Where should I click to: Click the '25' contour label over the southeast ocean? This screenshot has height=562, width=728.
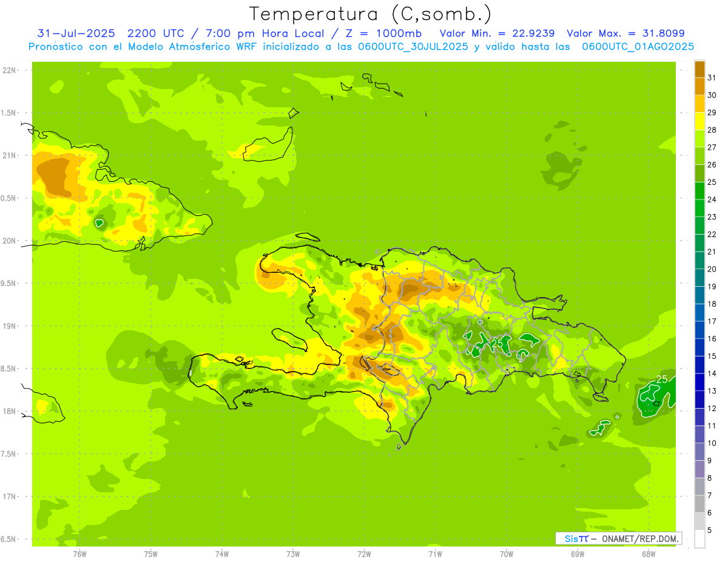tap(662, 380)
